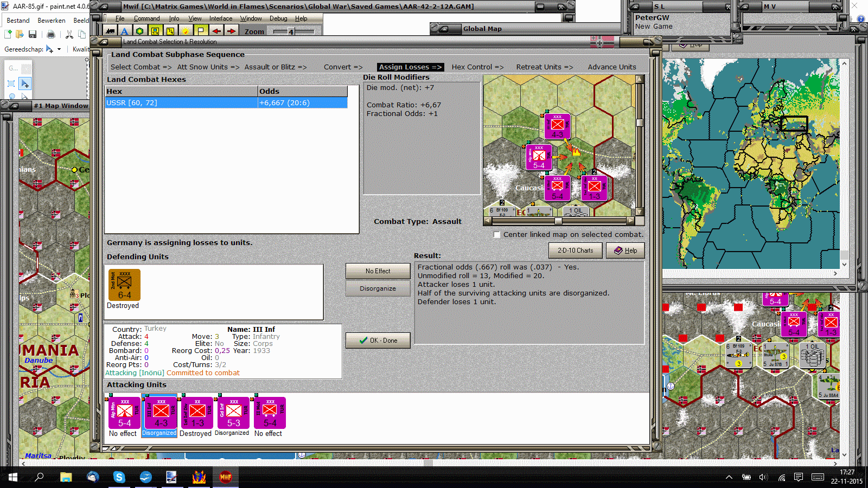Viewport: 868px width, 488px height.
Task: Click the yellow explosion toolbar icon
Action: pos(186,31)
